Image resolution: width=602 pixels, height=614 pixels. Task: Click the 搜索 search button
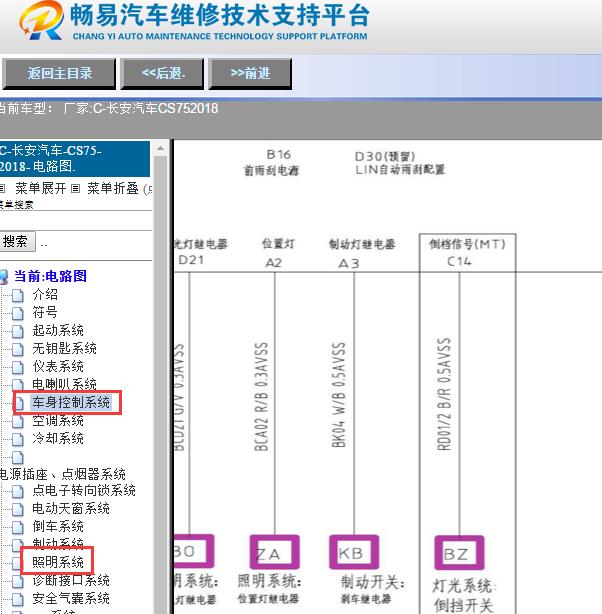click(16, 242)
